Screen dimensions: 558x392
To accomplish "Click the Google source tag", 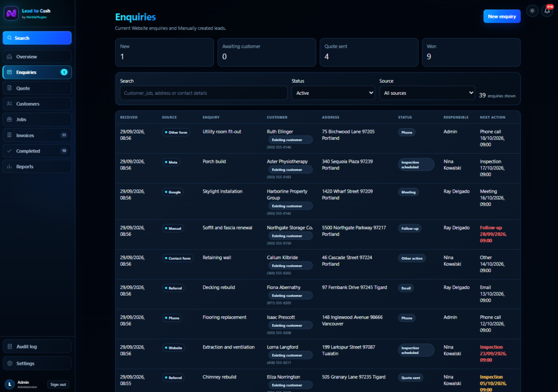I will point(173,192).
